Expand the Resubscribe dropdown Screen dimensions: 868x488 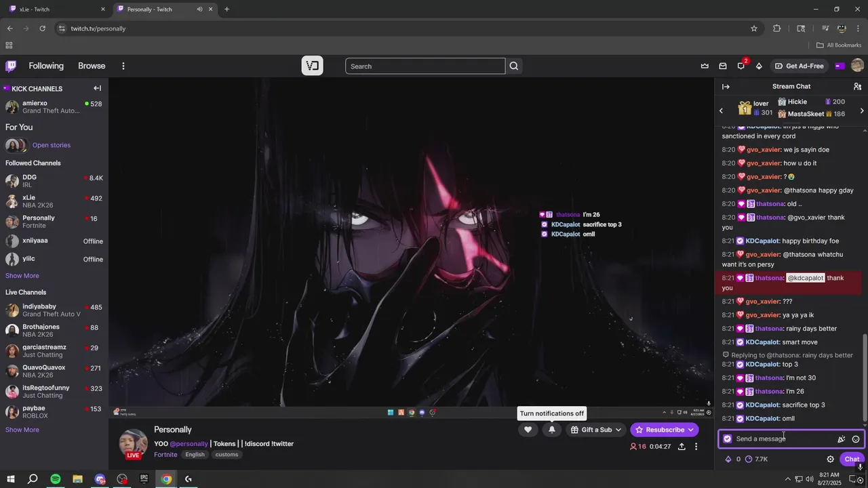coord(690,430)
